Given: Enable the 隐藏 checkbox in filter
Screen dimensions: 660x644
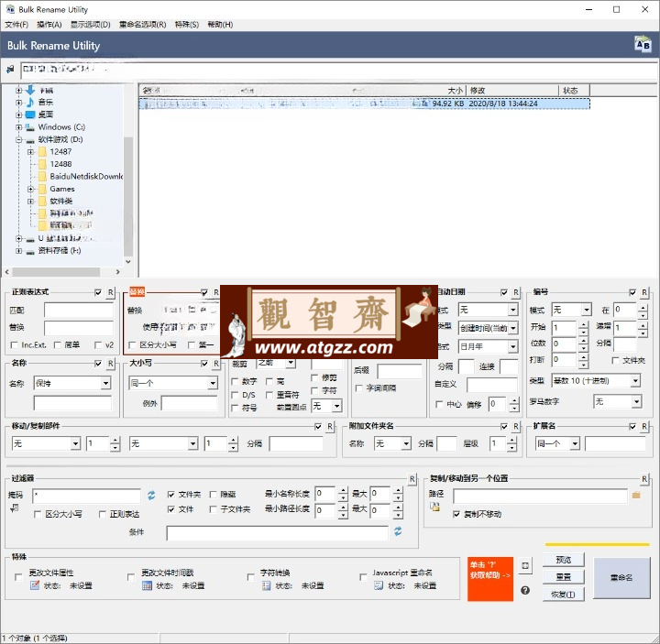Looking at the screenshot, I should click(x=213, y=495).
